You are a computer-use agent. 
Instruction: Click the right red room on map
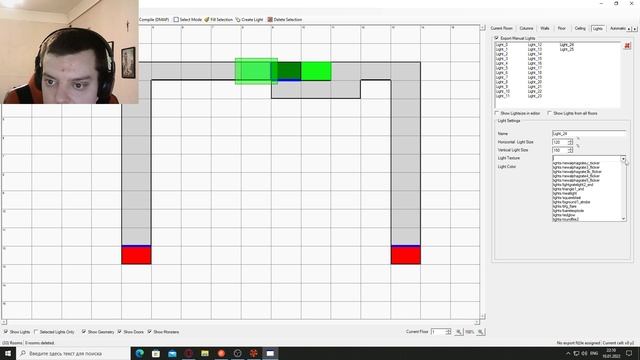click(406, 256)
